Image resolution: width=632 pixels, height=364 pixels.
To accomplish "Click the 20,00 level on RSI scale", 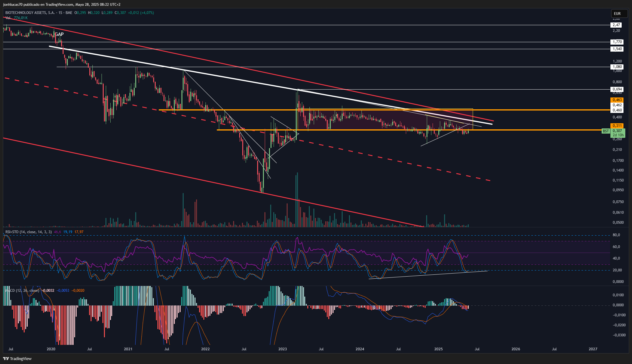I will [617, 270].
